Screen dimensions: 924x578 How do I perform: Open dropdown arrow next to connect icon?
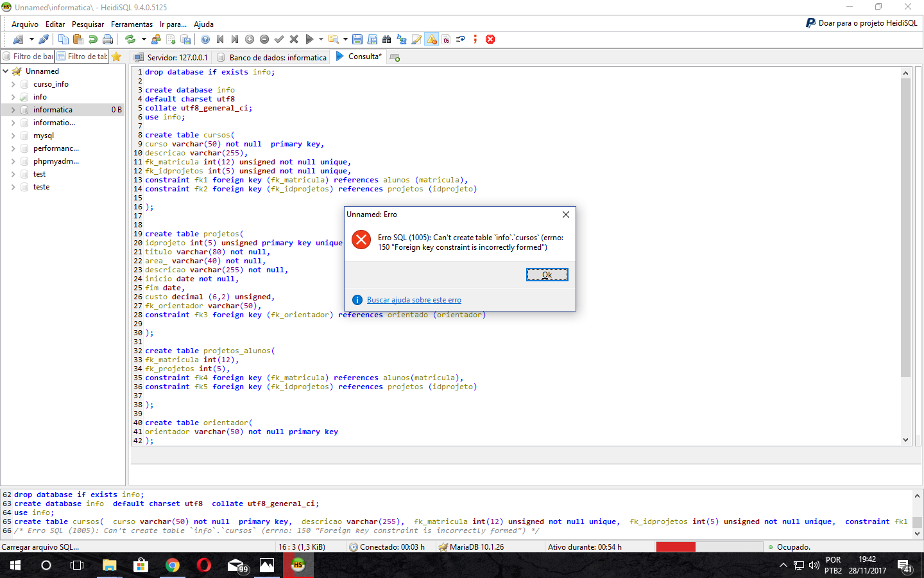pos(31,39)
